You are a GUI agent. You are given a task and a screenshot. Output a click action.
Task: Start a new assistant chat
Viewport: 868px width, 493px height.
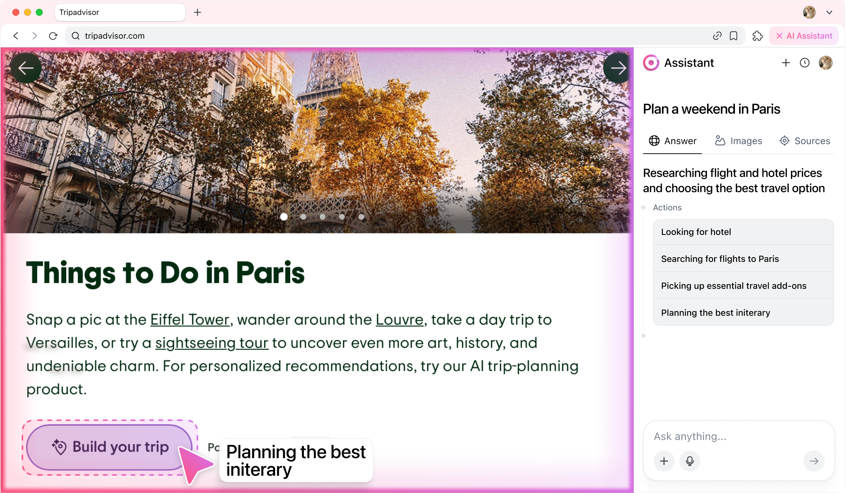click(786, 63)
